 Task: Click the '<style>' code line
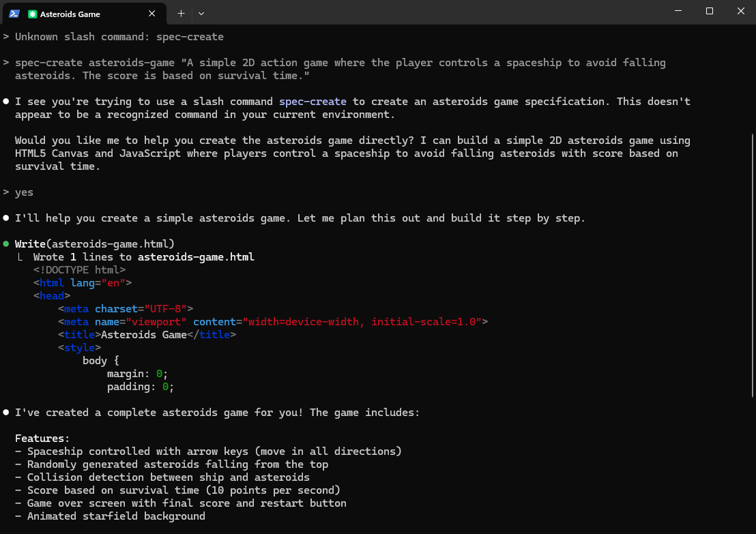pyautogui.click(x=80, y=348)
